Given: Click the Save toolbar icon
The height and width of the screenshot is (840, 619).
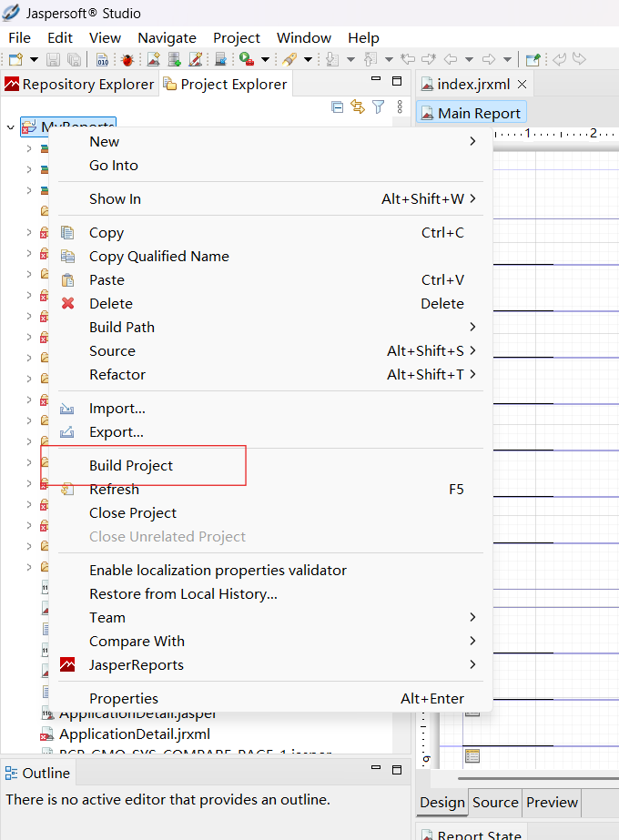Looking at the screenshot, I should [53, 59].
